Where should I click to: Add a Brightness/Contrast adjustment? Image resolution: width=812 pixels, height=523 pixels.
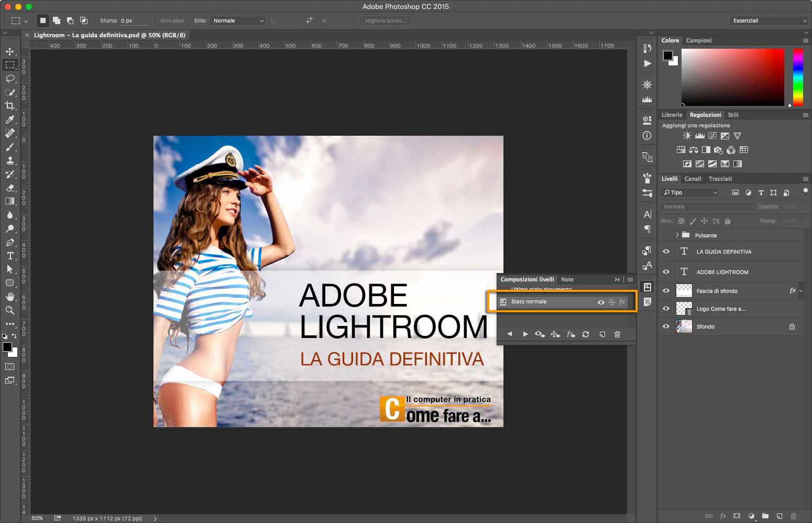tap(687, 136)
